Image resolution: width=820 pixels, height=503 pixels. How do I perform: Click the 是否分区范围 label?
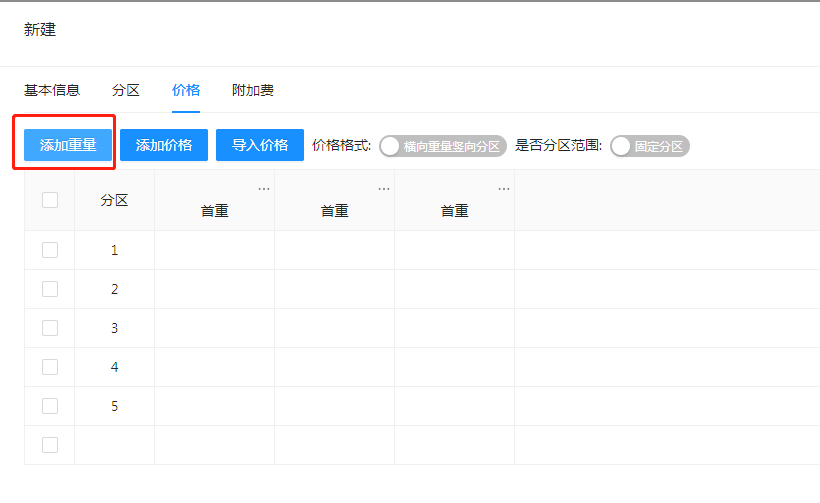559,145
